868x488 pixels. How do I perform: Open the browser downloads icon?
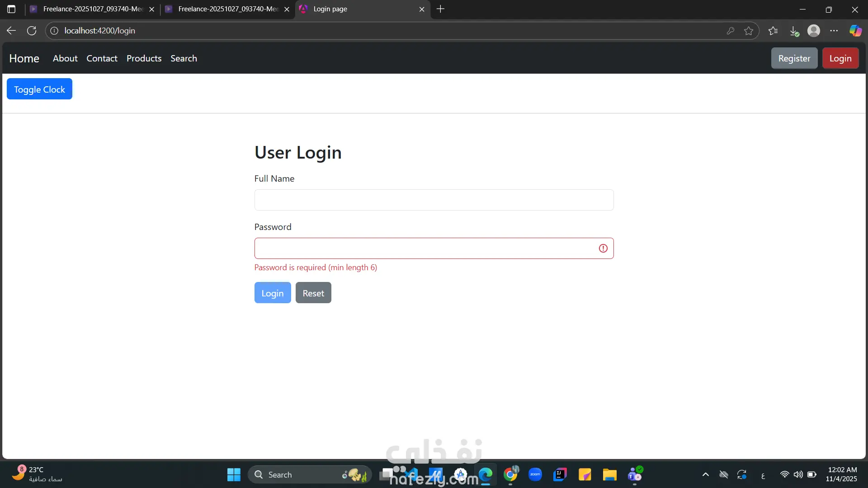tap(794, 31)
